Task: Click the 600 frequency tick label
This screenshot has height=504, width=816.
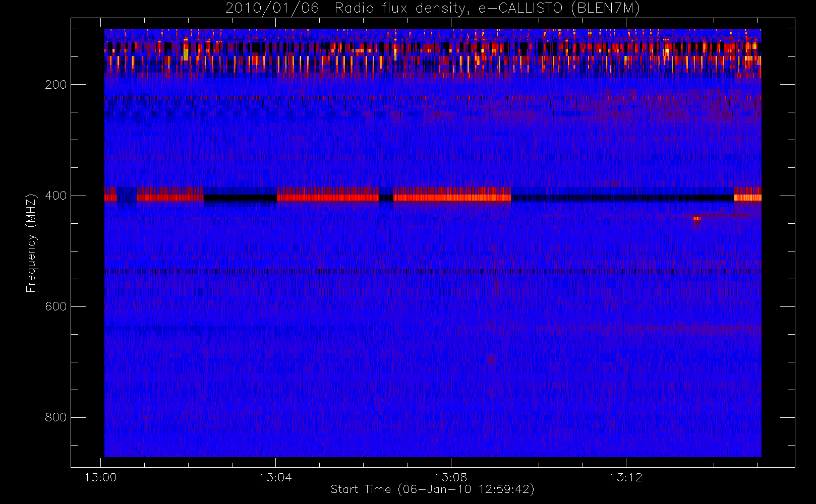Action: pyautogui.click(x=56, y=306)
